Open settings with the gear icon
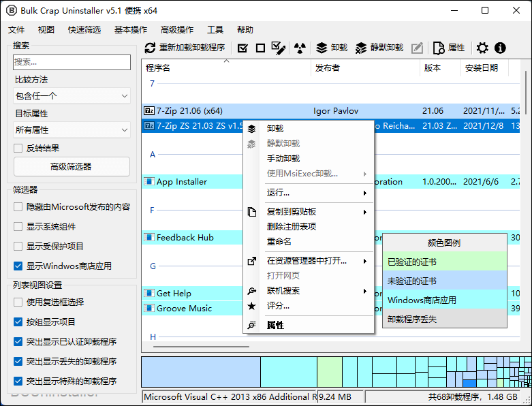Screen dimensions: 532x406 pos(482,48)
